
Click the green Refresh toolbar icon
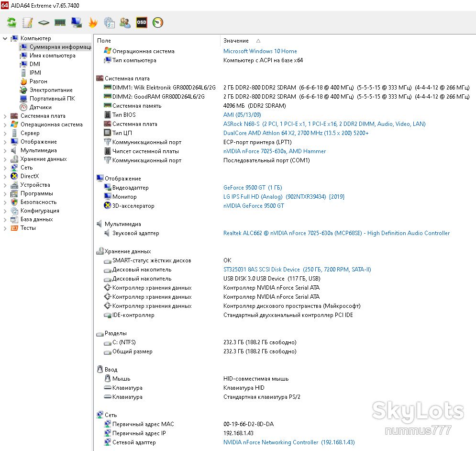(x=11, y=23)
